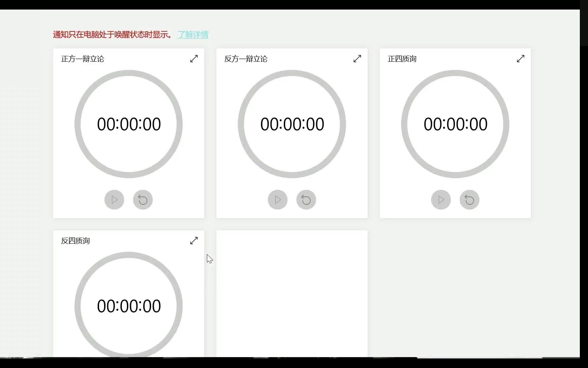The height and width of the screenshot is (368, 588).
Task: Expand the 正四质询 timer to full view
Action: 521,59
